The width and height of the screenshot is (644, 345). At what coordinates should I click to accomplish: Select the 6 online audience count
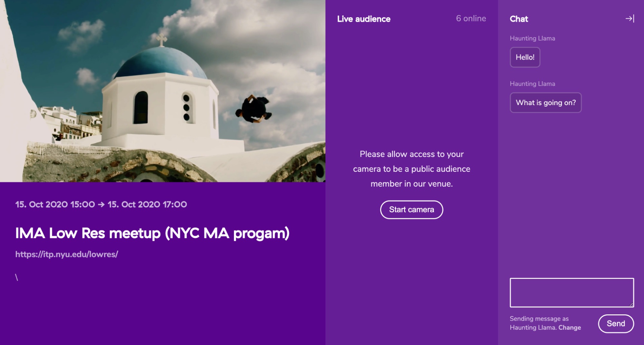point(471,18)
